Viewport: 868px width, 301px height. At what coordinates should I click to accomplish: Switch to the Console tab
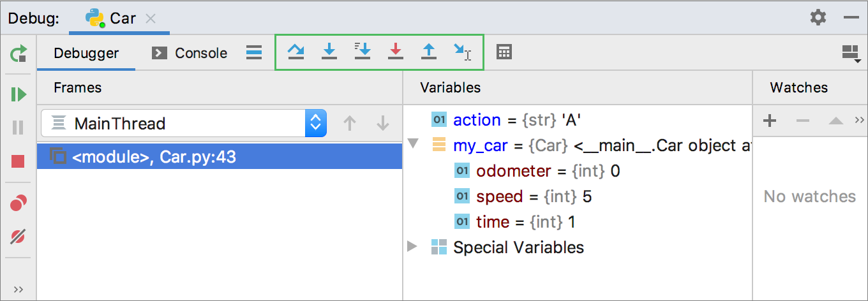(x=190, y=53)
